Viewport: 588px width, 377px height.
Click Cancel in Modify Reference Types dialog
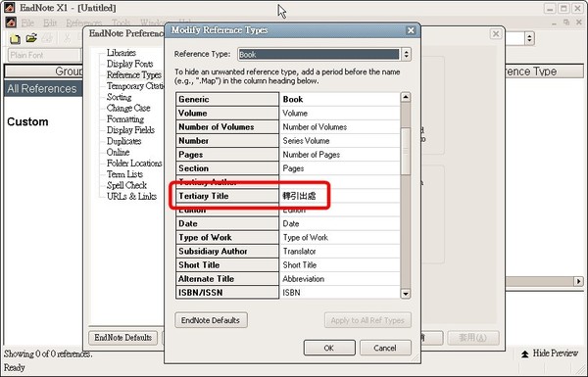[x=385, y=348]
